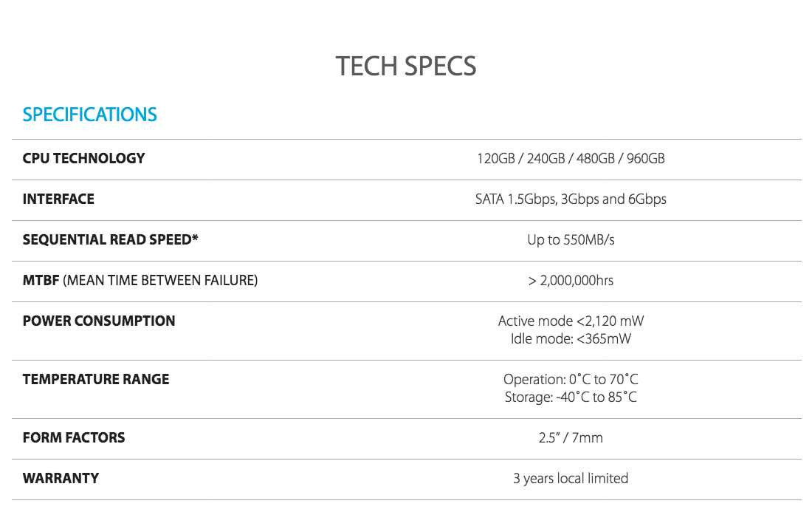
Task: Select the TEMPERATURE RANGE row label
Action: [x=96, y=379]
